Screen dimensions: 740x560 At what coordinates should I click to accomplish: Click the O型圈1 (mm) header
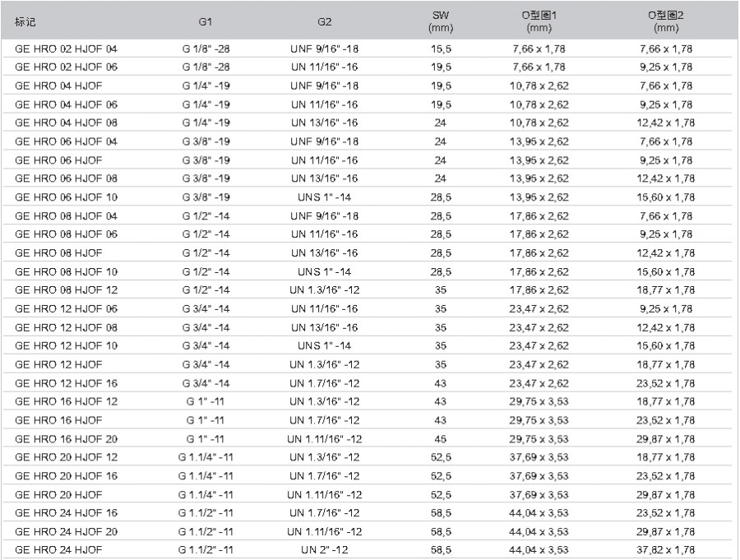539,21
